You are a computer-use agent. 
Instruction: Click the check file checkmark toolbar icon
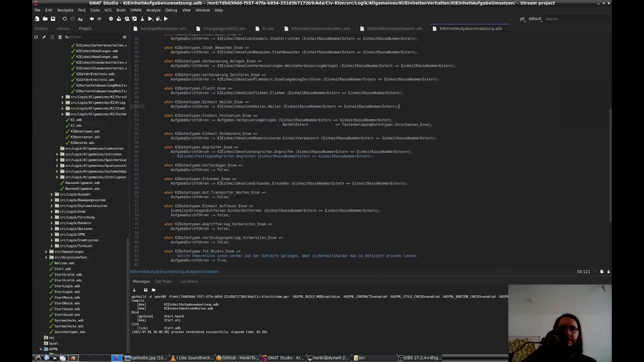(x=111, y=19)
